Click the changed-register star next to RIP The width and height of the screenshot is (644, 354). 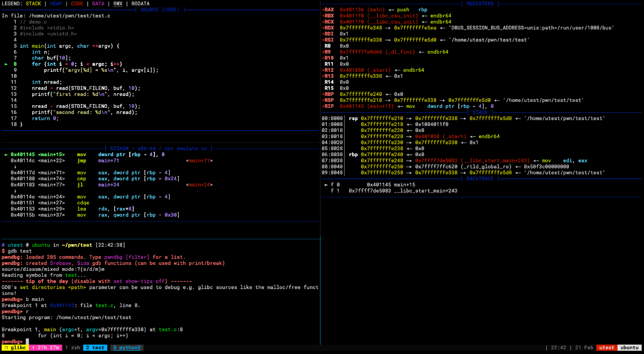(x=323, y=106)
